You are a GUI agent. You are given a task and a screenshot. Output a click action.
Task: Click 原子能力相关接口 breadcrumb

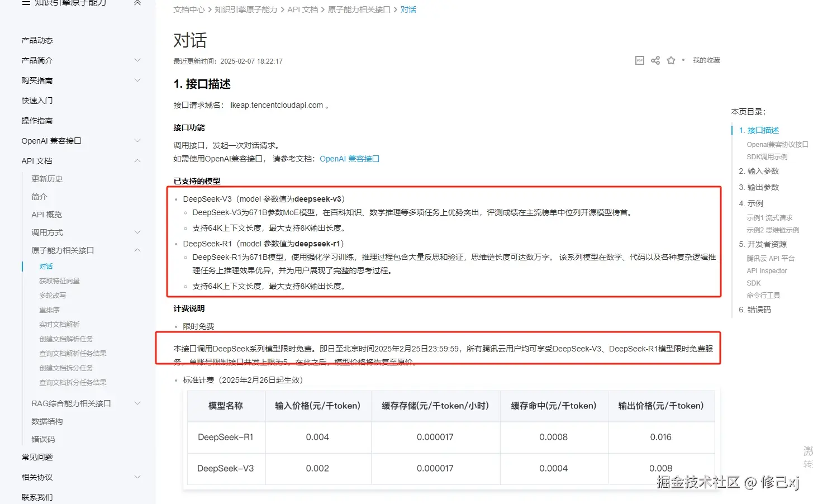click(x=359, y=9)
